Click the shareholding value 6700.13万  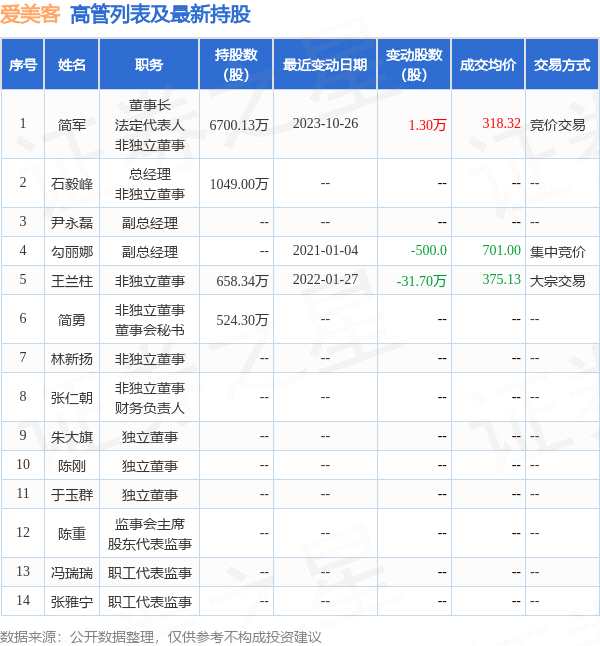[x=239, y=124]
